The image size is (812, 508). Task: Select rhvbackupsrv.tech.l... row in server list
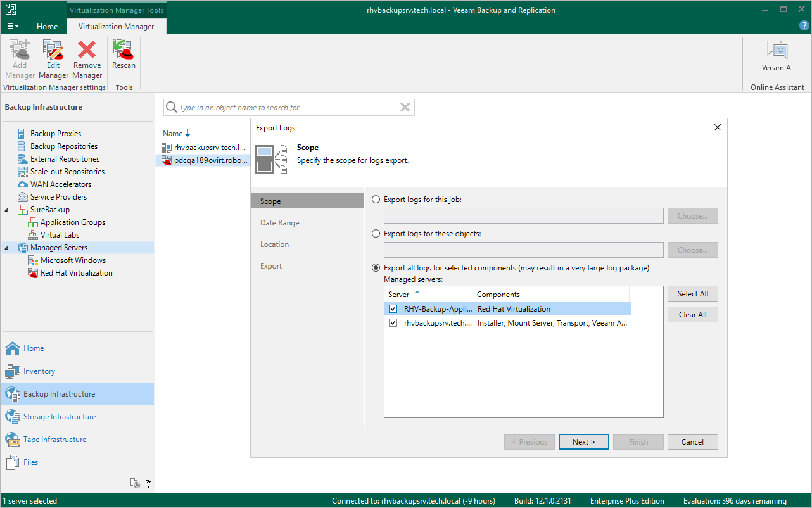coord(204,148)
